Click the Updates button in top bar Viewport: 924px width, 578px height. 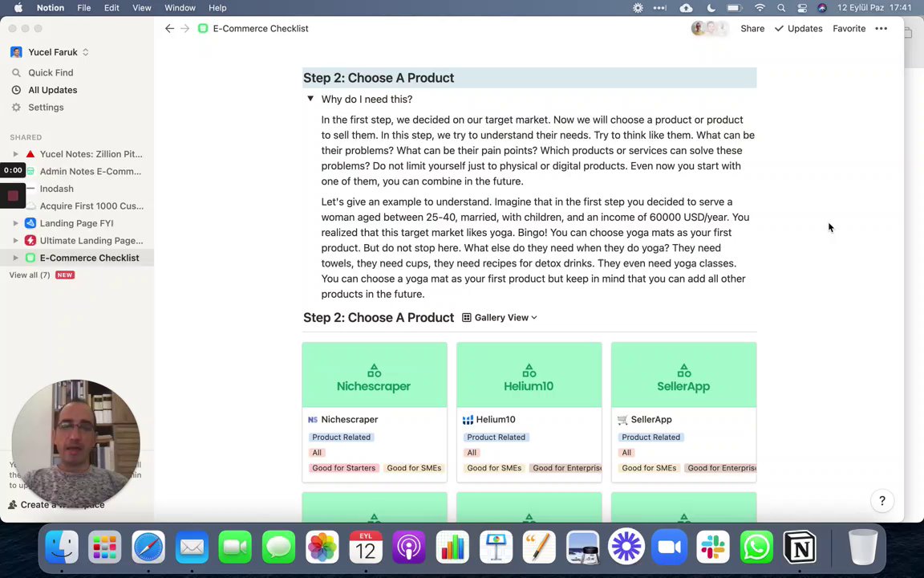coord(799,28)
